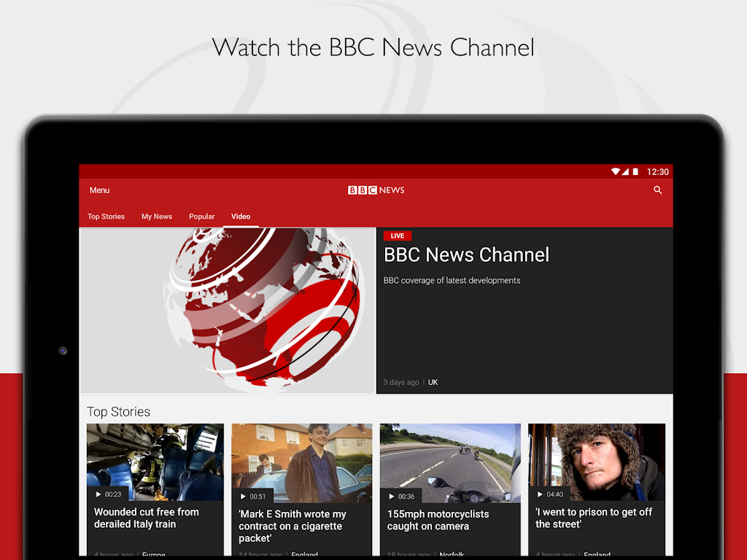Play the 00:36 motorcyclists video

401,496
